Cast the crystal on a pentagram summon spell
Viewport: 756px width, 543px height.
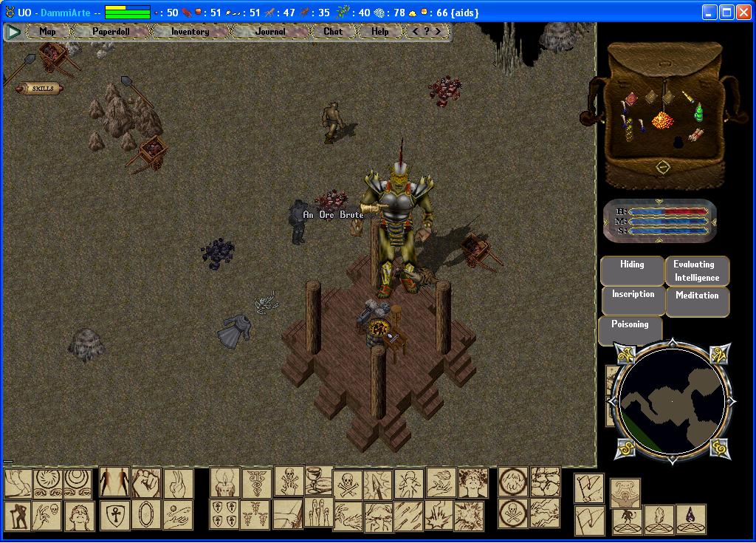click(659, 520)
